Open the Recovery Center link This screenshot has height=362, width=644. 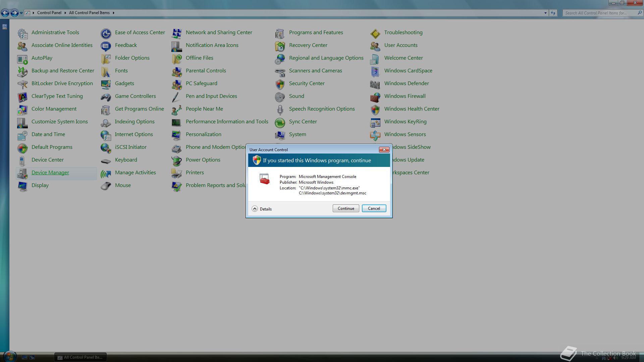308,45
